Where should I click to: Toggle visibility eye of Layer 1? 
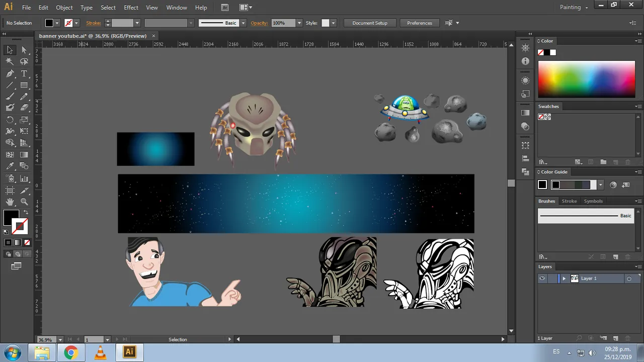542,279
